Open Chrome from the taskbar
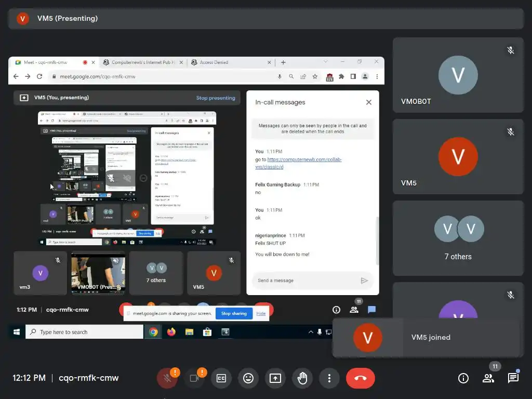 [153, 332]
